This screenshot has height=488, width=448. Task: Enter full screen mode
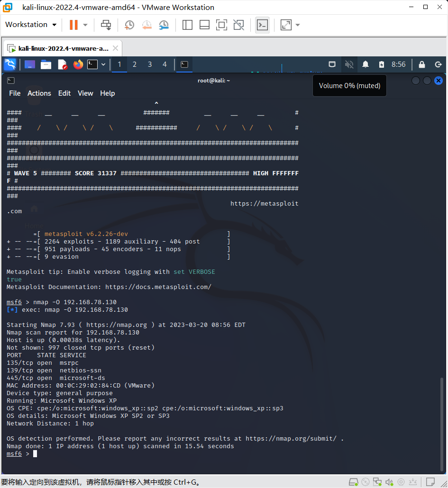[x=221, y=25]
